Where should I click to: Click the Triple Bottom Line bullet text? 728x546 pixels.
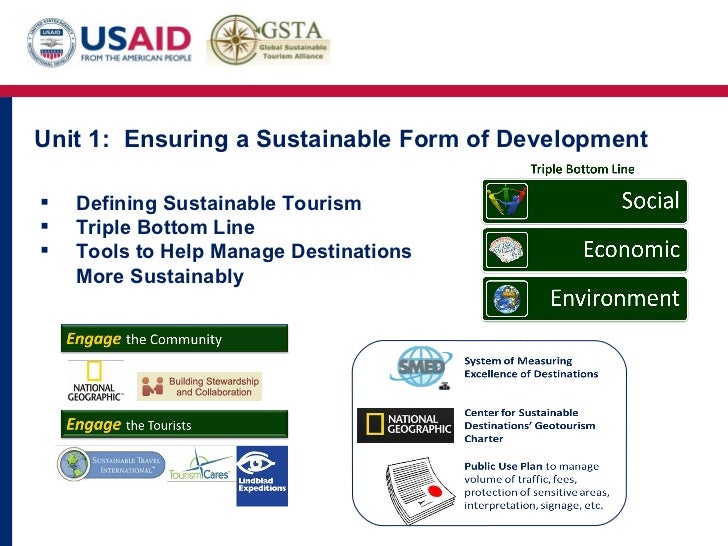(x=165, y=227)
